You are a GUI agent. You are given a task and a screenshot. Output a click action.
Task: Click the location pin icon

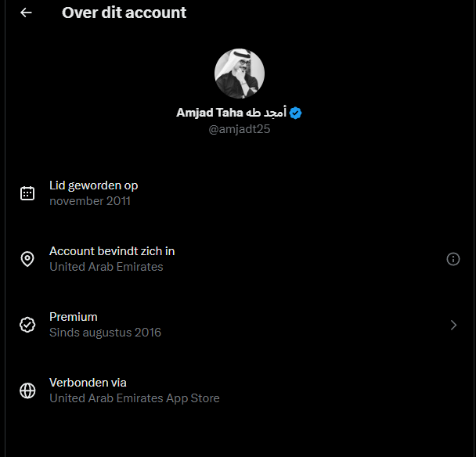click(x=27, y=259)
